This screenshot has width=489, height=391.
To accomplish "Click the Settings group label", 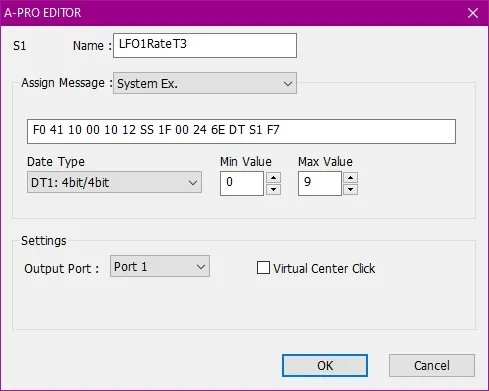I will click(x=44, y=241).
